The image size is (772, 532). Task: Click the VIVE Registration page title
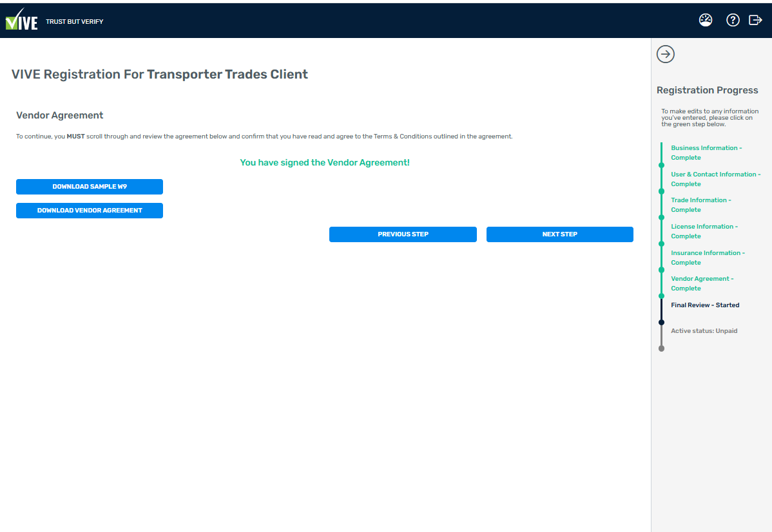tap(160, 74)
